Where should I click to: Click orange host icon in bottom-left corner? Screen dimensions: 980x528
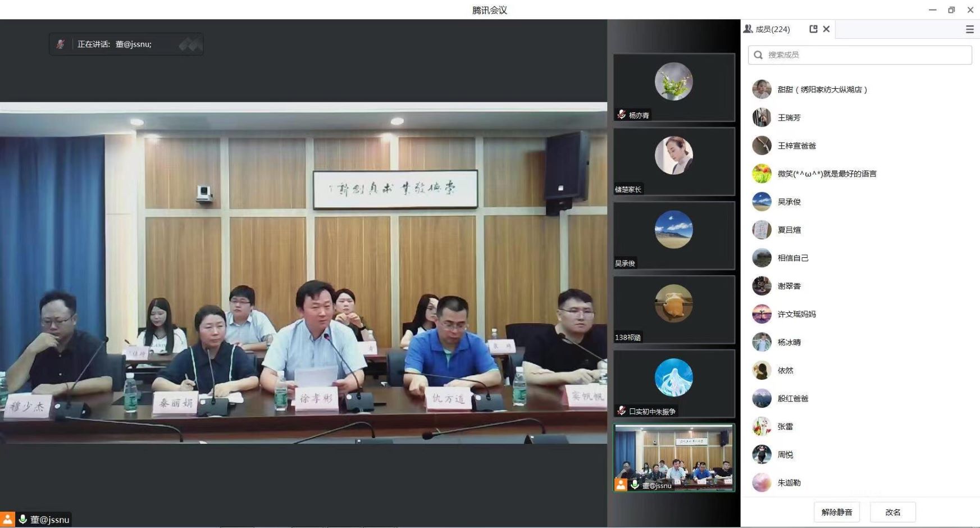point(7,520)
